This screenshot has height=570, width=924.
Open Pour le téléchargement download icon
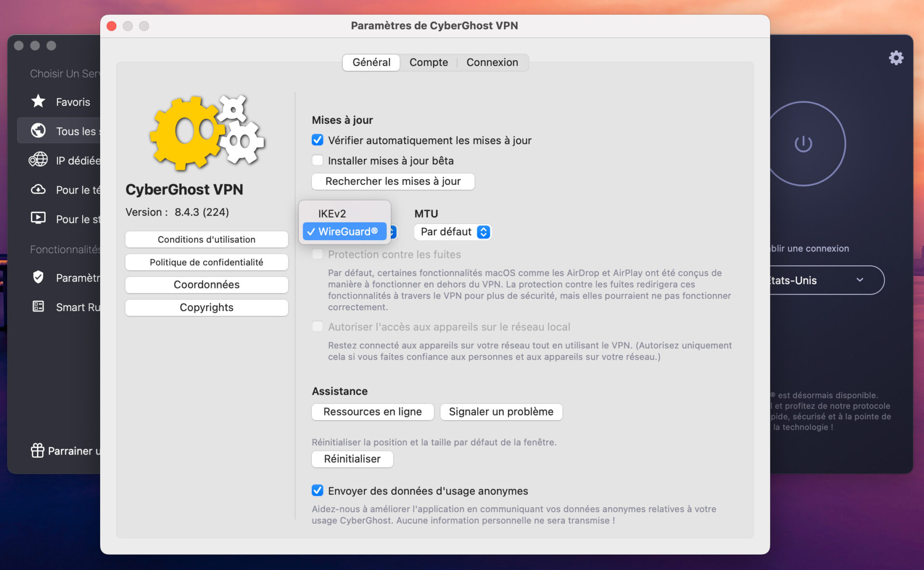[x=38, y=189]
